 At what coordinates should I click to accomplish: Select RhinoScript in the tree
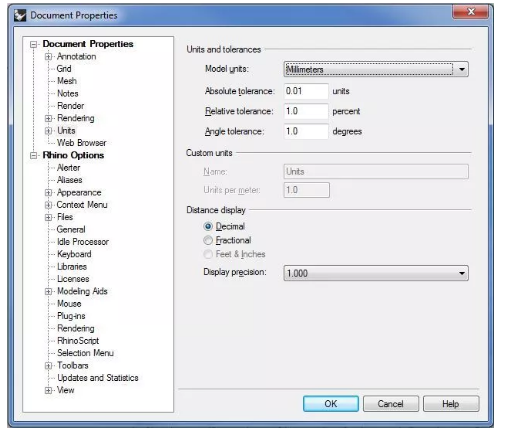[78, 341]
